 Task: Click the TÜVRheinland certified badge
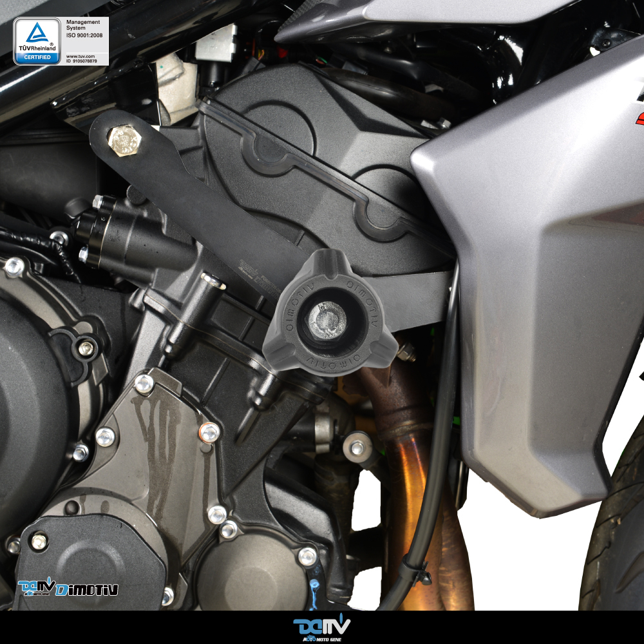tap(37, 41)
